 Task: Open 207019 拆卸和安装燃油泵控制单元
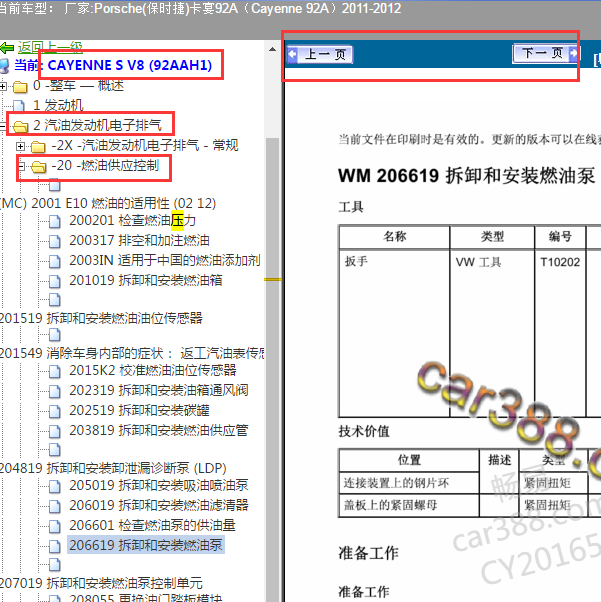pos(101,583)
